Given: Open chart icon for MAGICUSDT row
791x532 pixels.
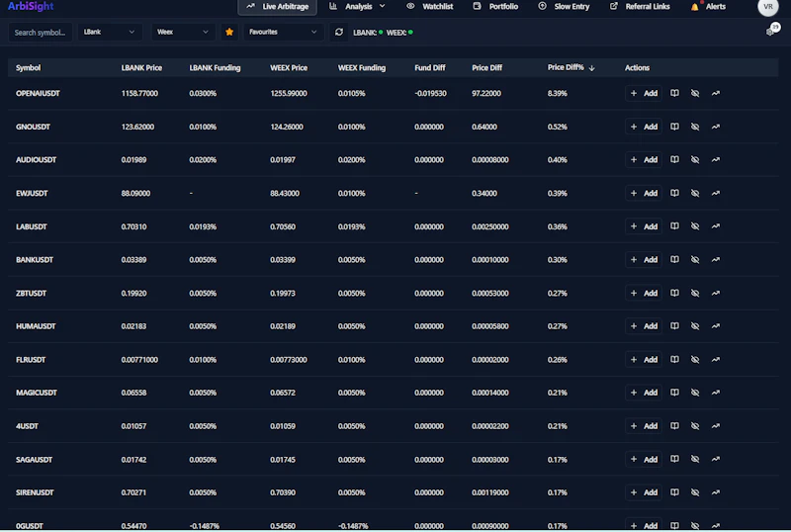Looking at the screenshot, I should [716, 393].
